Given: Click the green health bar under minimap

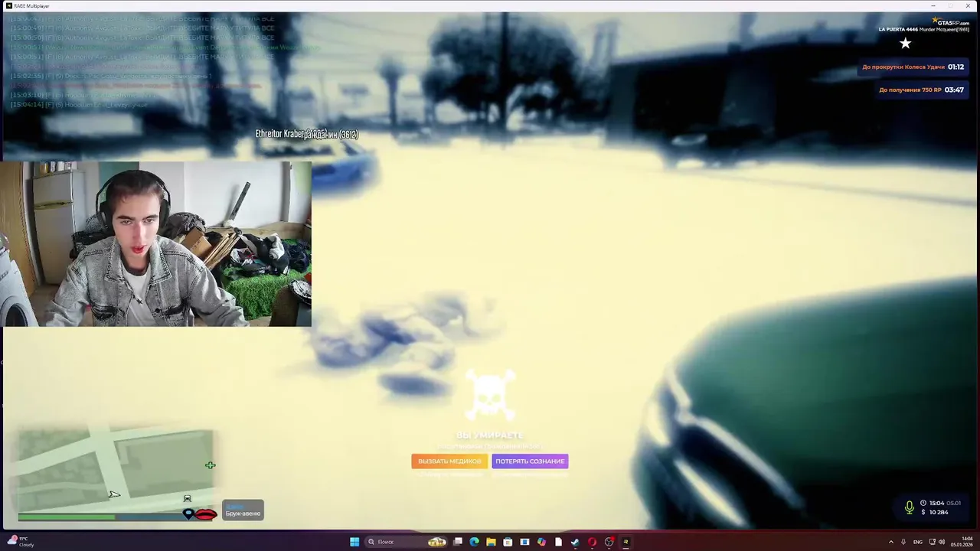Looking at the screenshot, I should [x=67, y=517].
